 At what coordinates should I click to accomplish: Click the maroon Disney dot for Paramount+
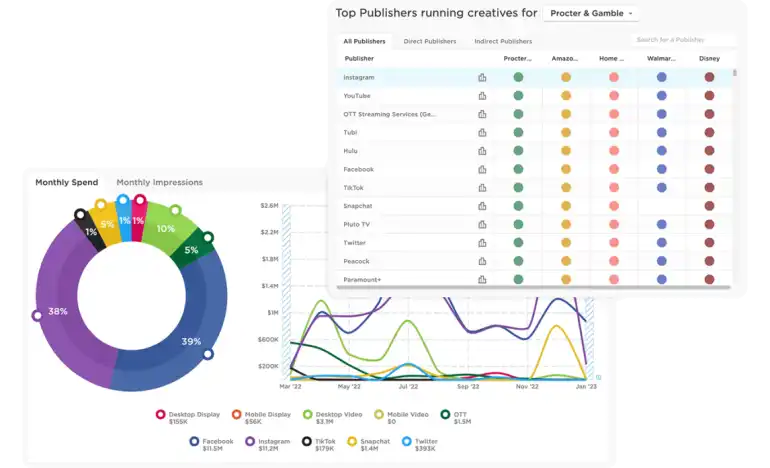tap(709, 279)
